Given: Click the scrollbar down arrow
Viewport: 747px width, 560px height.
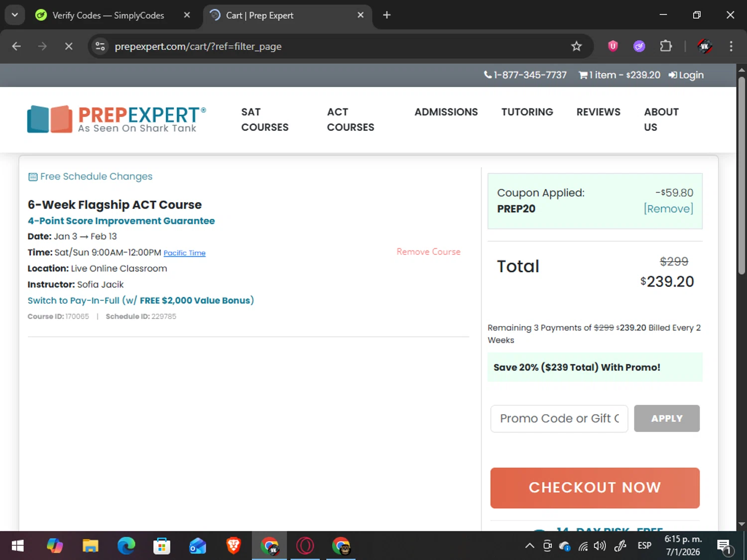Looking at the screenshot, I should pyautogui.click(x=742, y=524).
